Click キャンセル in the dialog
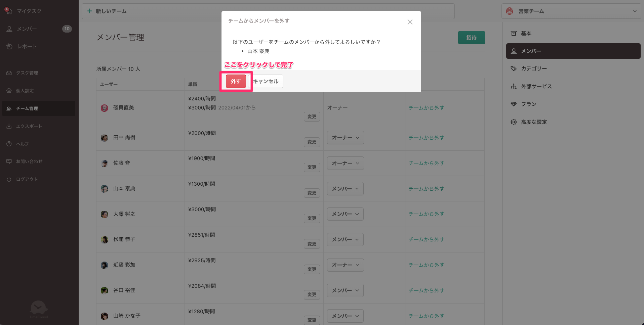 266,81
